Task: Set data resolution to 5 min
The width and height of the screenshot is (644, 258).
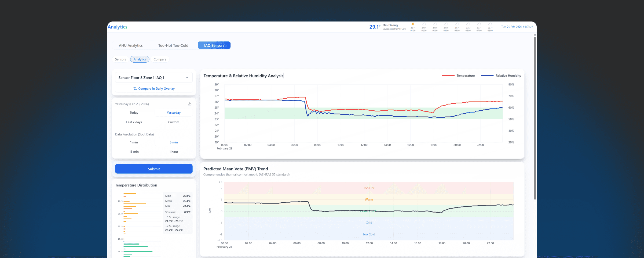Action: click(174, 142)
